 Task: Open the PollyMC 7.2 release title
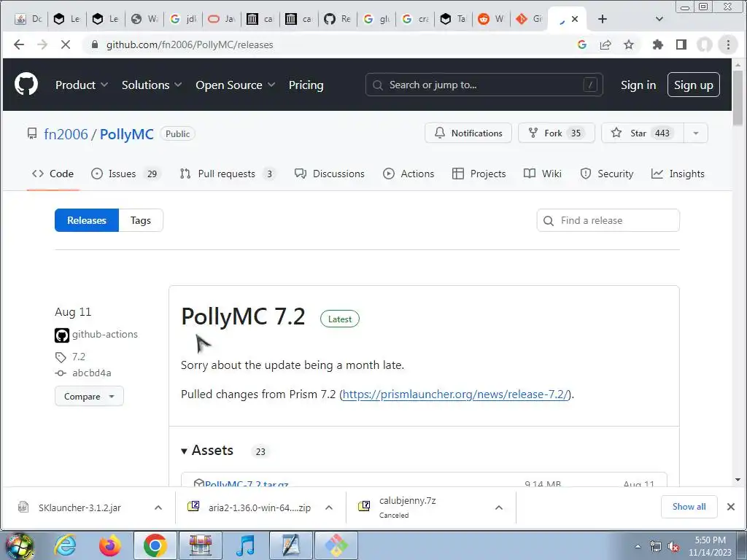243,316
